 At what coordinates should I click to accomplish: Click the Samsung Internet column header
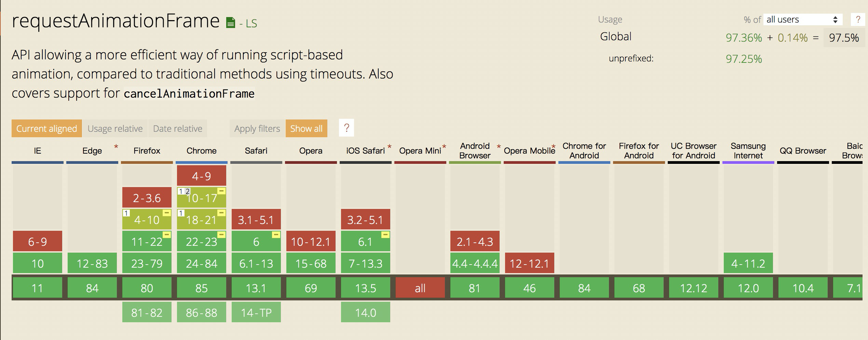pos(748,151)
